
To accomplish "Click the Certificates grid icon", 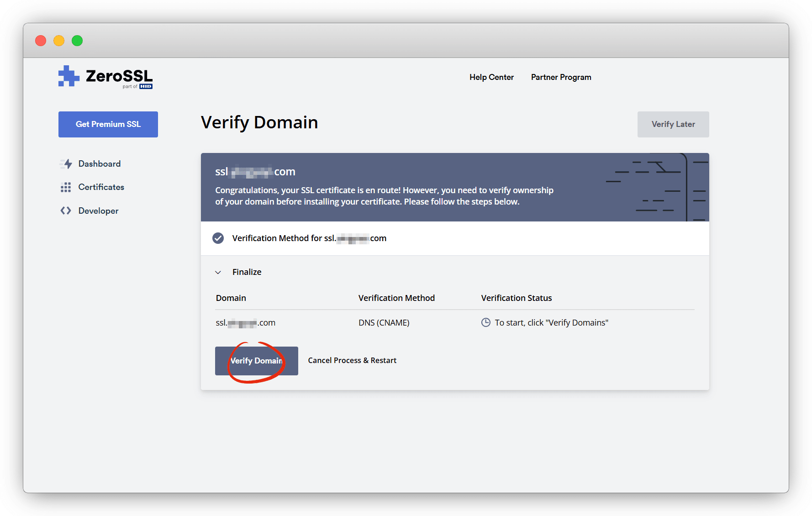I will tap(66, 187).
